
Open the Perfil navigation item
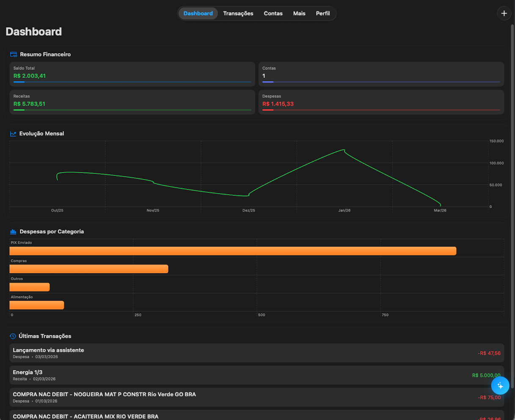click(x=323, y=13)
